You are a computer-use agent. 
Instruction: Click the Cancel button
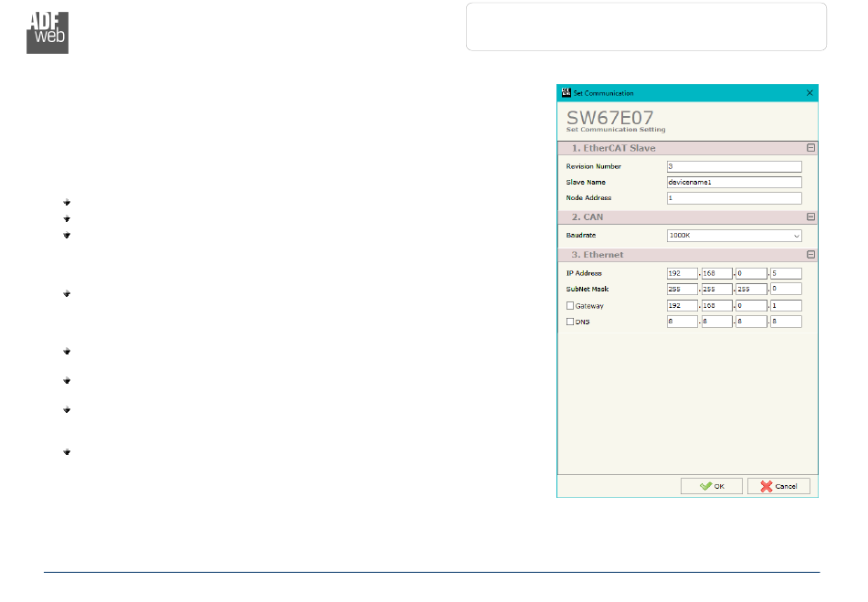click(x=778, y=486)
